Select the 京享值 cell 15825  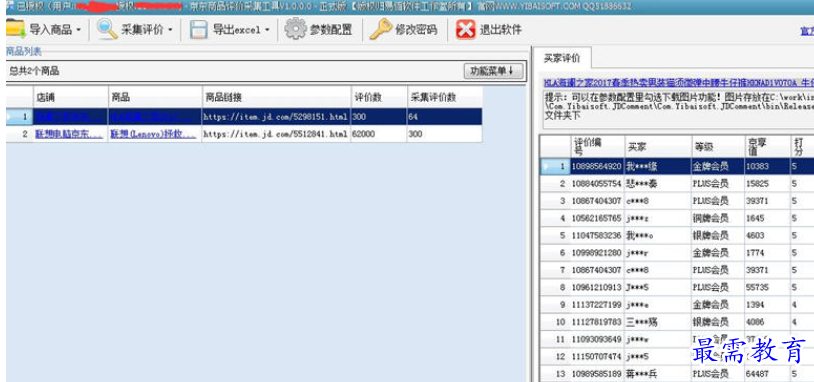pos(767,184)
